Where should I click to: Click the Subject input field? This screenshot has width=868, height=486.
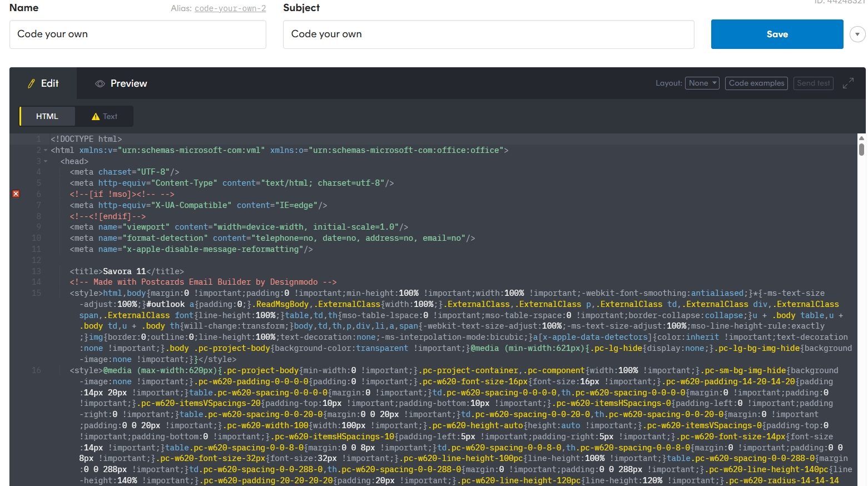pos(489,34)
